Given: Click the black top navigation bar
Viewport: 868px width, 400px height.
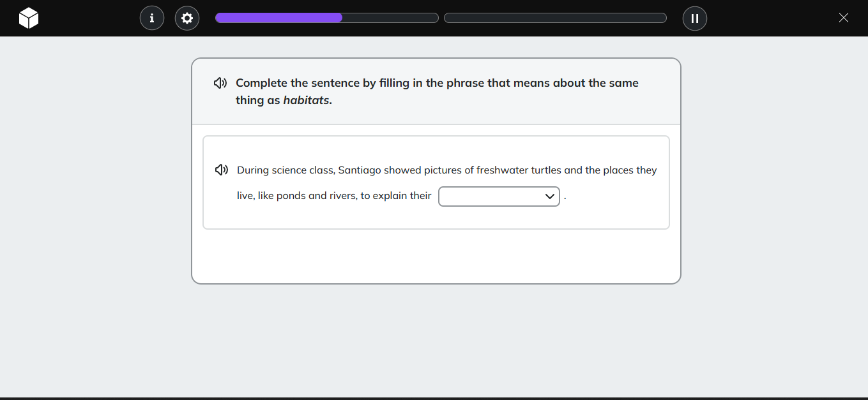Looking at the screenshot, I should [x=434, y=18].
